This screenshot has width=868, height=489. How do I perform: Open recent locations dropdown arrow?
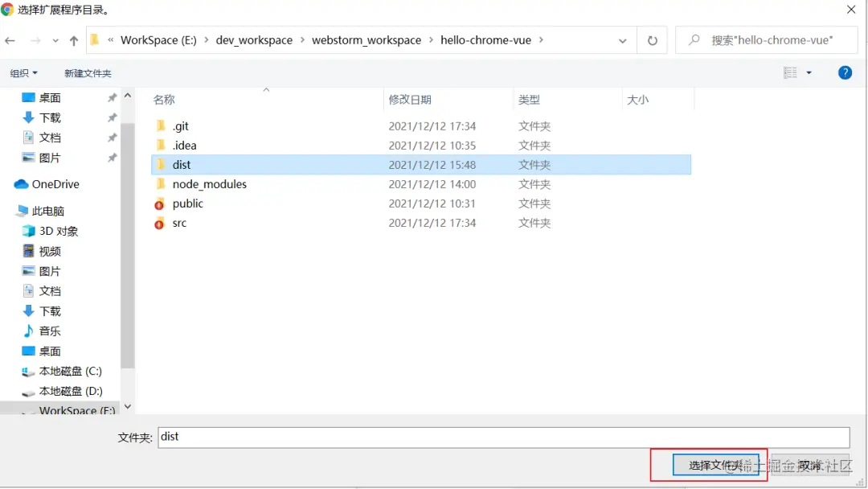55,41
